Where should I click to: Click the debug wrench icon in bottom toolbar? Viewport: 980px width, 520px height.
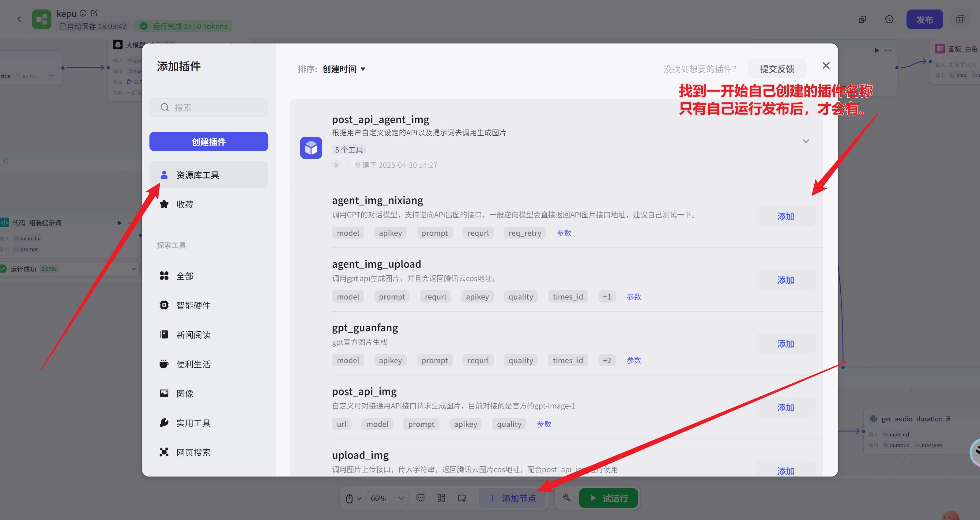[567, 498]
